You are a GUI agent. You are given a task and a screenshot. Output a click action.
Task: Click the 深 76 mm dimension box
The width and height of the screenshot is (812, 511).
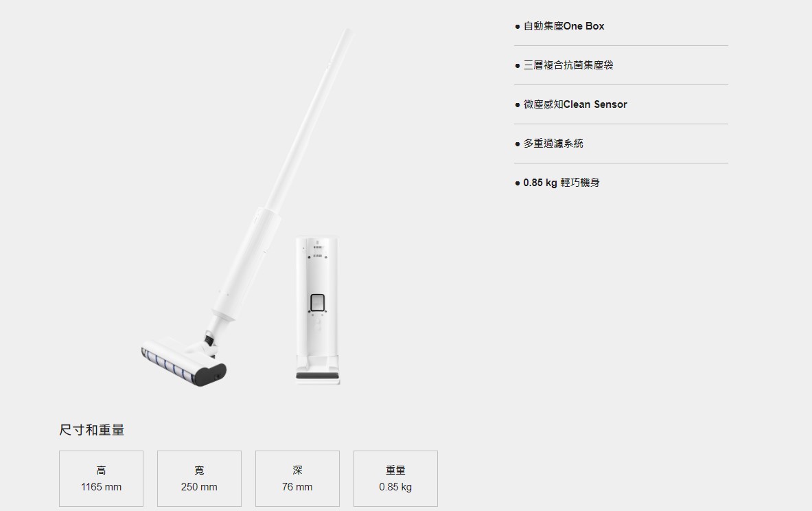(x=297, y=478)
